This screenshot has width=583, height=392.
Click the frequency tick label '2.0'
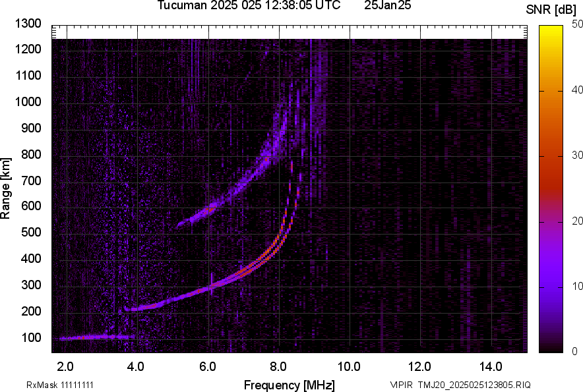(65, 366)
